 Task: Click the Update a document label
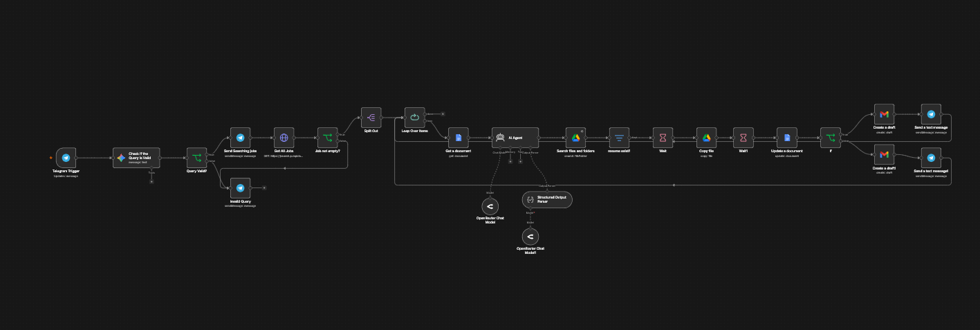786,151
